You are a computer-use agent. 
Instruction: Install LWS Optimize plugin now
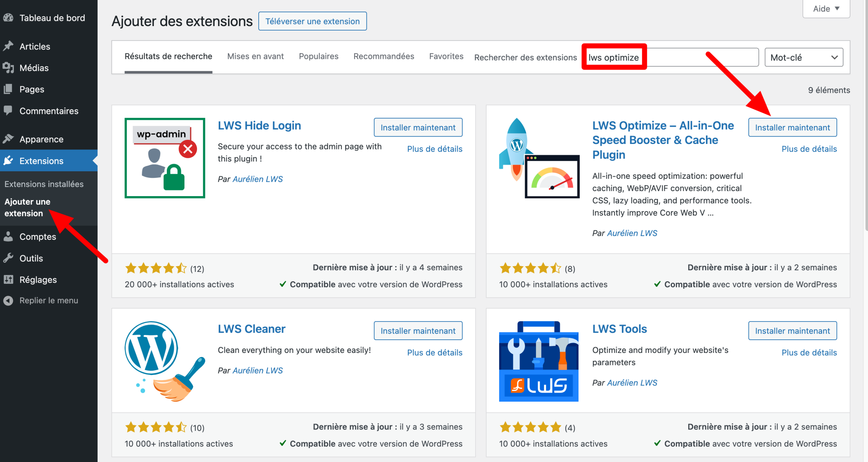tap(792, 127)
